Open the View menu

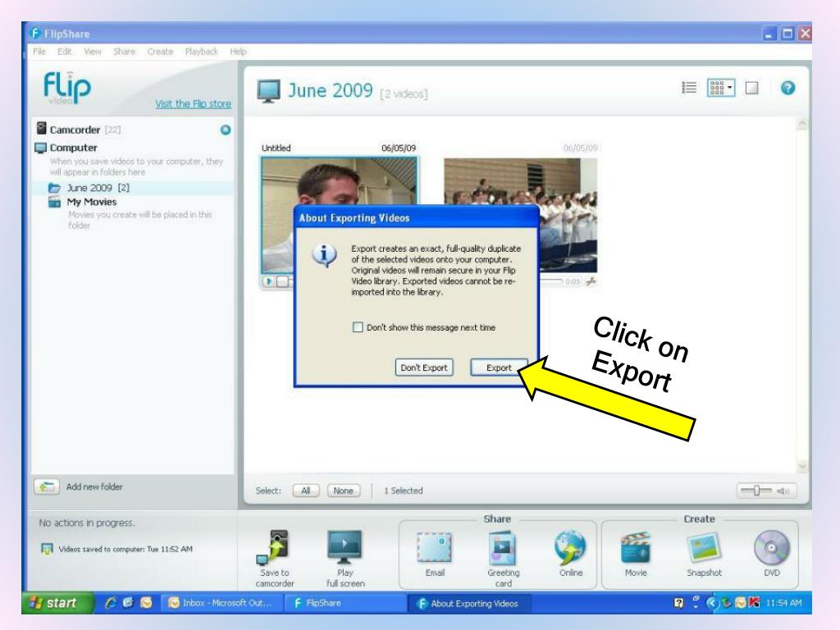pyautogui.click(x=92, y=52)
